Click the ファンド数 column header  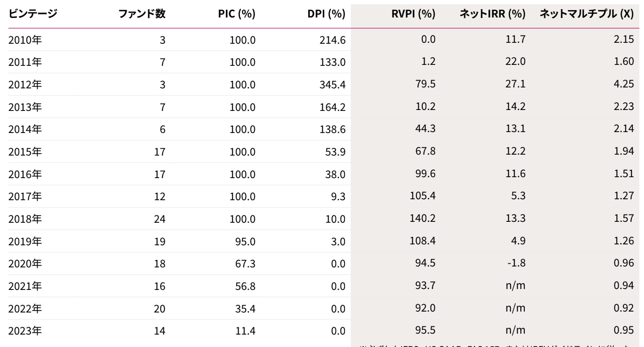pyautogui.click(x=142, y=14)
